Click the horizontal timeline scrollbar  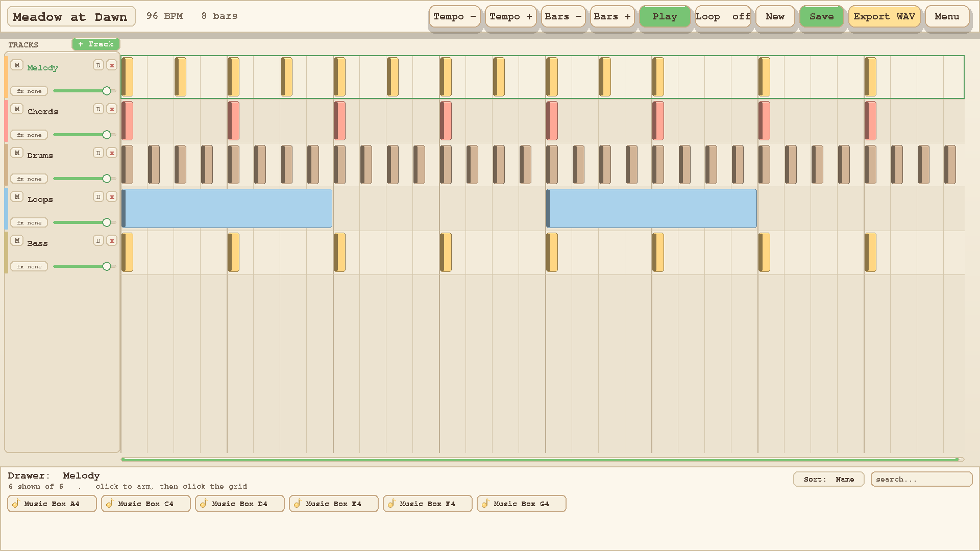(543, 460)
